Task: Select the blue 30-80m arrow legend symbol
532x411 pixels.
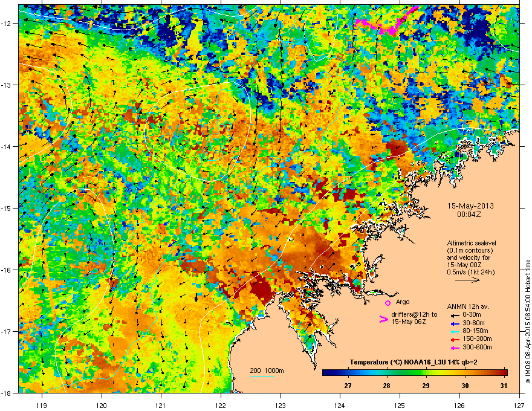Action: [455, 323]
